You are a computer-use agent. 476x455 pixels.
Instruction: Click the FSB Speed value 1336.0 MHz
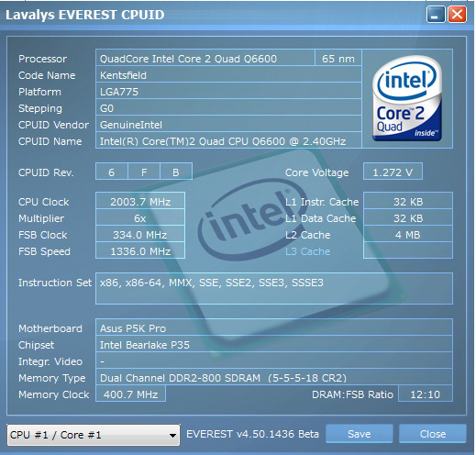(140, 251)
